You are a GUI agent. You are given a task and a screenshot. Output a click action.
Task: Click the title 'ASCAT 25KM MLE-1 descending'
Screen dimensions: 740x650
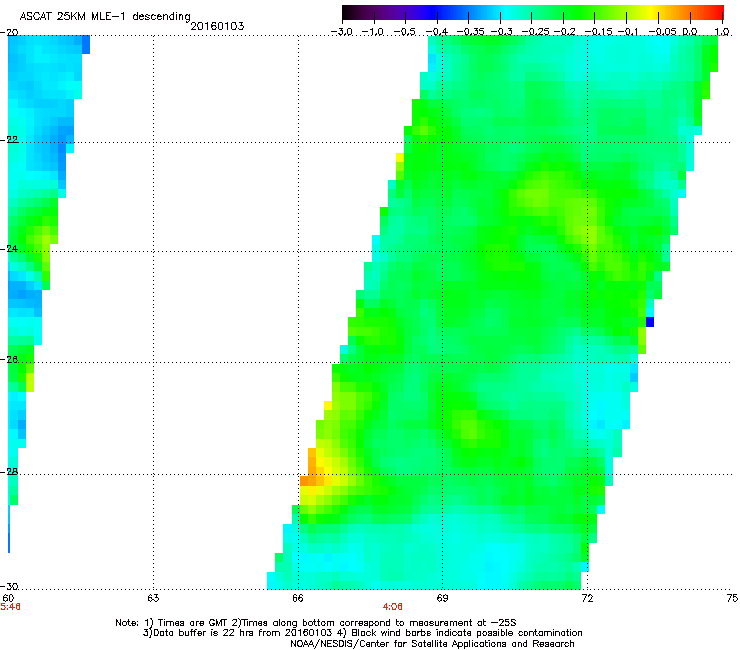[105, 17]
